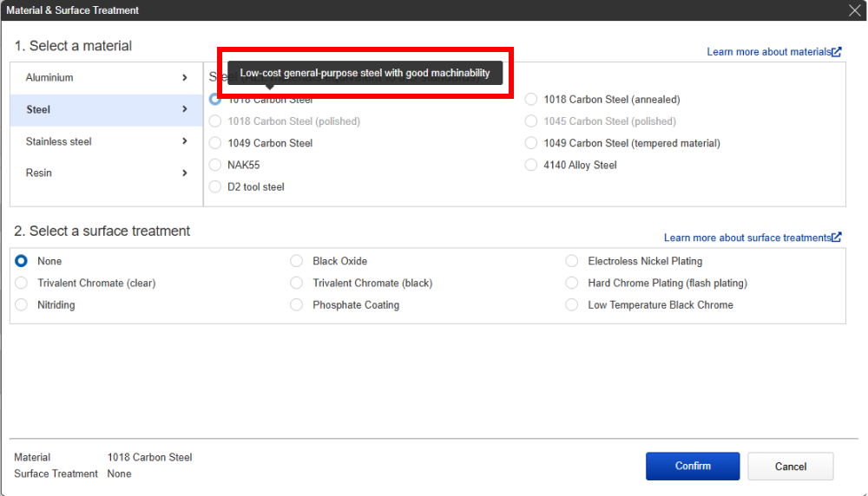
Task: Click the arrow beside Stainless steel
Action: point(185,141)
